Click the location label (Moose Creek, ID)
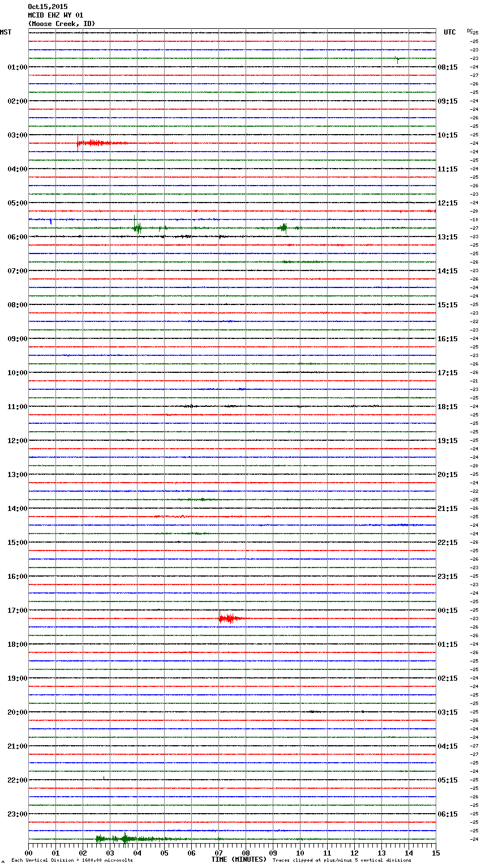The height and width of the screenshot is (868, 481). [62, 24]
